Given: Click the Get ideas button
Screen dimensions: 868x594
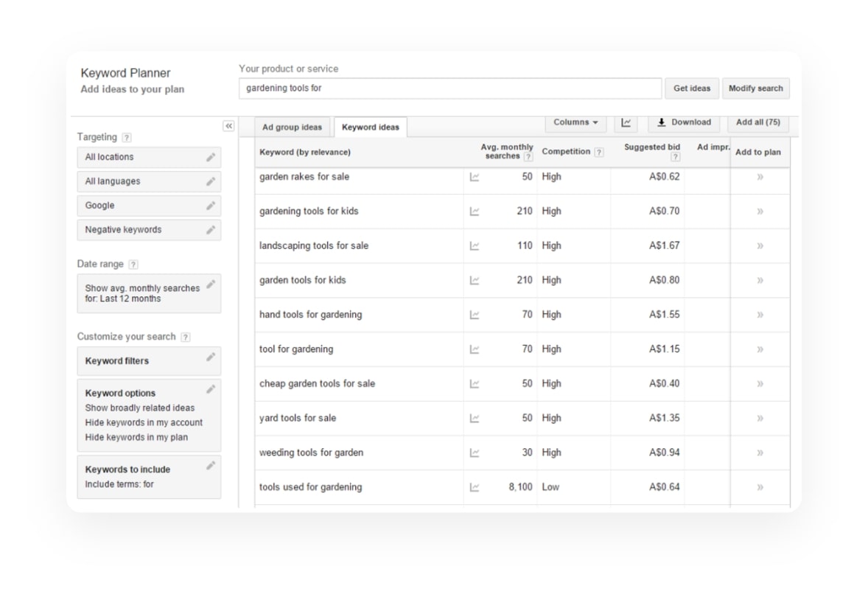Looking at the screenshot, I should (692, 88).
